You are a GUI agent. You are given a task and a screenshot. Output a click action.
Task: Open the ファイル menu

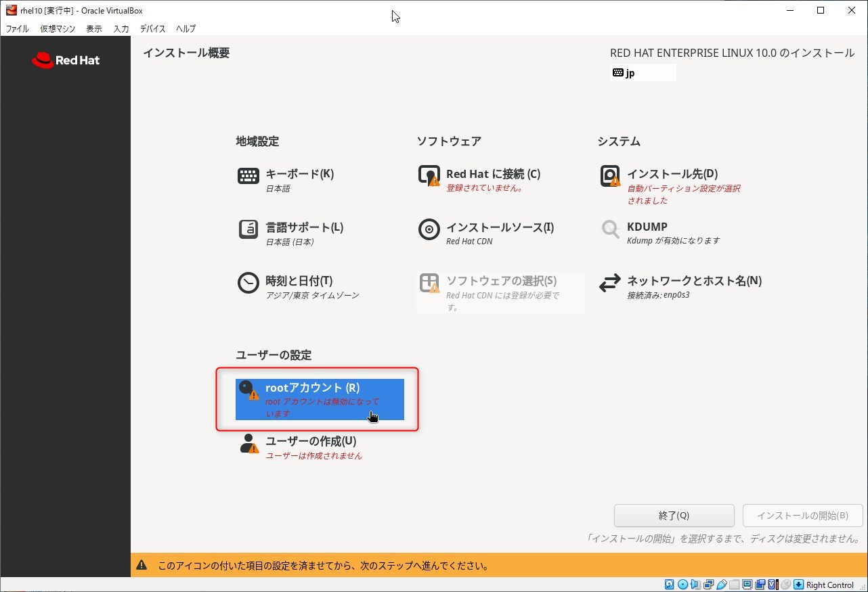[x=17, y=29]
